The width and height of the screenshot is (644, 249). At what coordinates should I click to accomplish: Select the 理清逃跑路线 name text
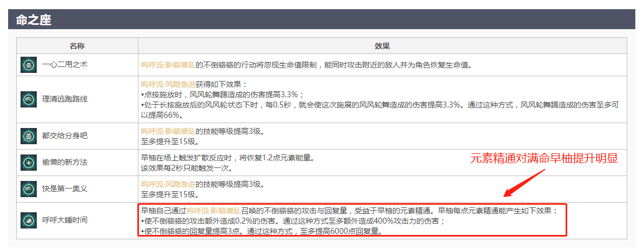(x=64, y=99)
